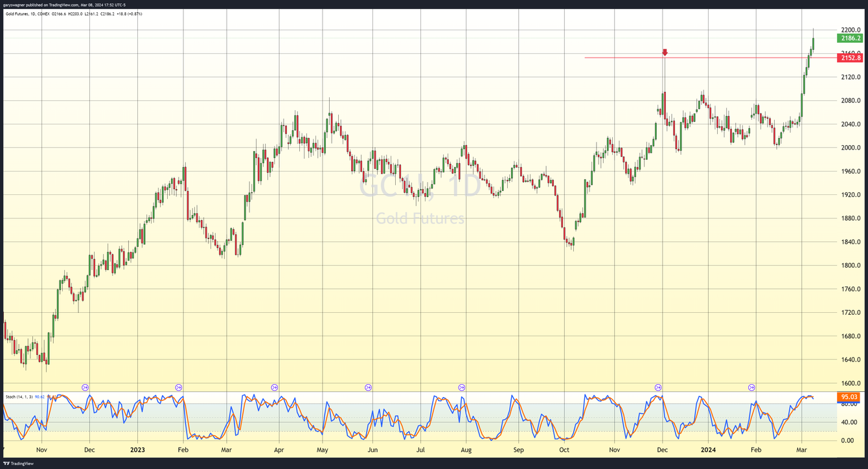Click the contract rollover icon above the Feb 2023 label
Viewport: 868px width, 469px height.
click(x=179, y=387)
